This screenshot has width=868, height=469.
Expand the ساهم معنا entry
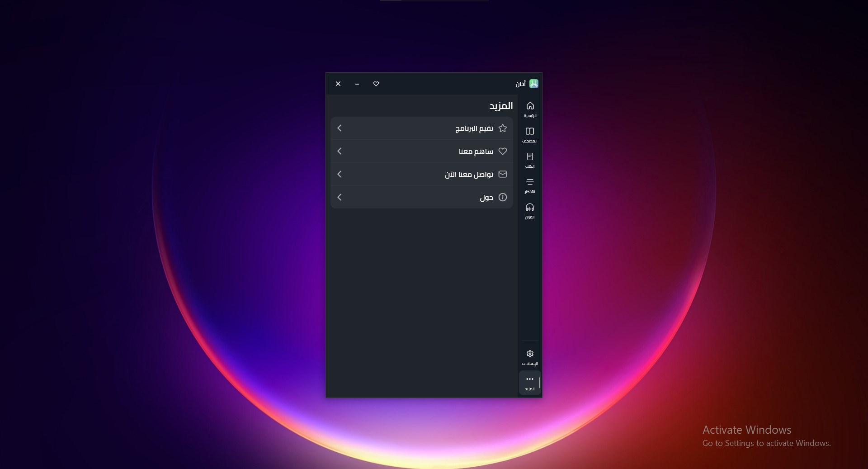(x=340, y=152)
